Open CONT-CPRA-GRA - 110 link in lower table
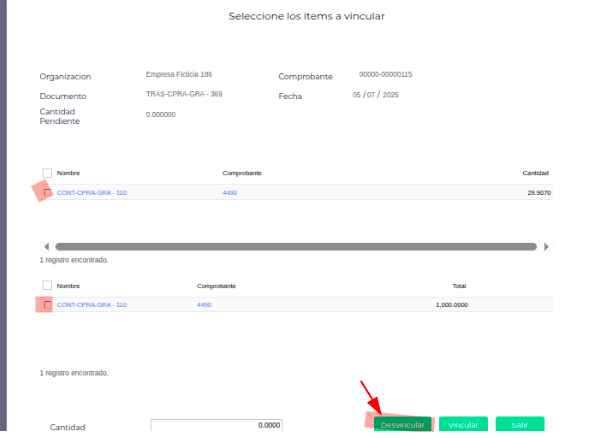 [91, 304]
